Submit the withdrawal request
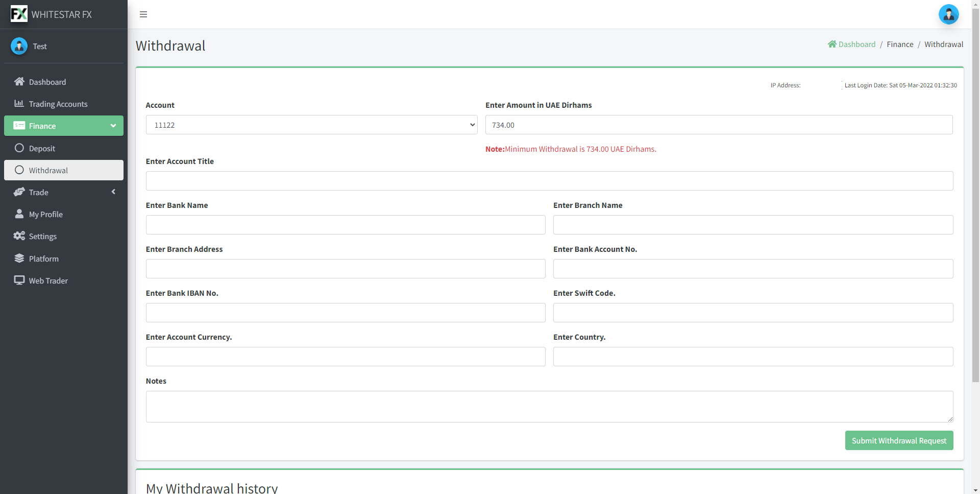Screen dimensions: 980x494 (899, 440)
